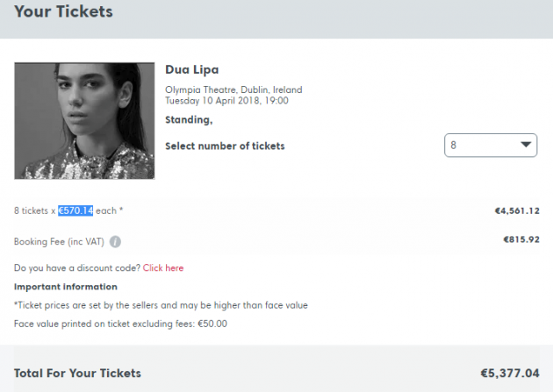This screenshot has height=392, width=553.
Task: Click the €815.92 booking fee amount
Action: [521, 239]
